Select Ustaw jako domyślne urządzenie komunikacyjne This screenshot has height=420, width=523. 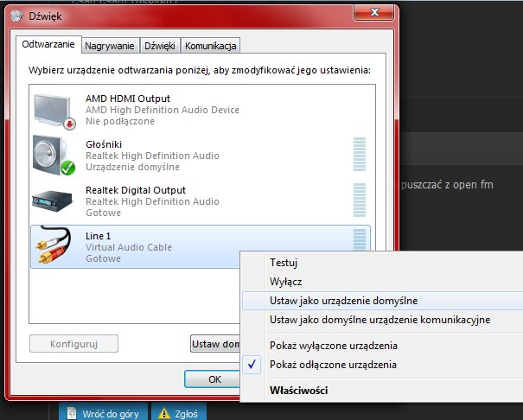(382, 320)
